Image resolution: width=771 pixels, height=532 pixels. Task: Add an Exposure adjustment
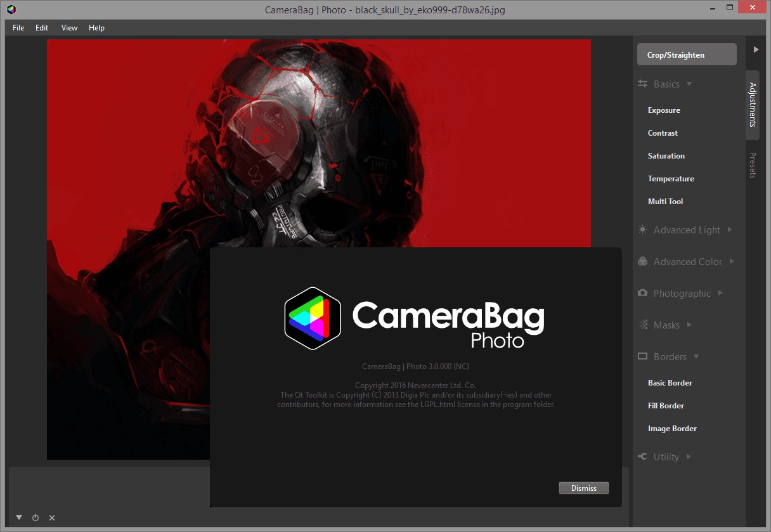point(664,110)
